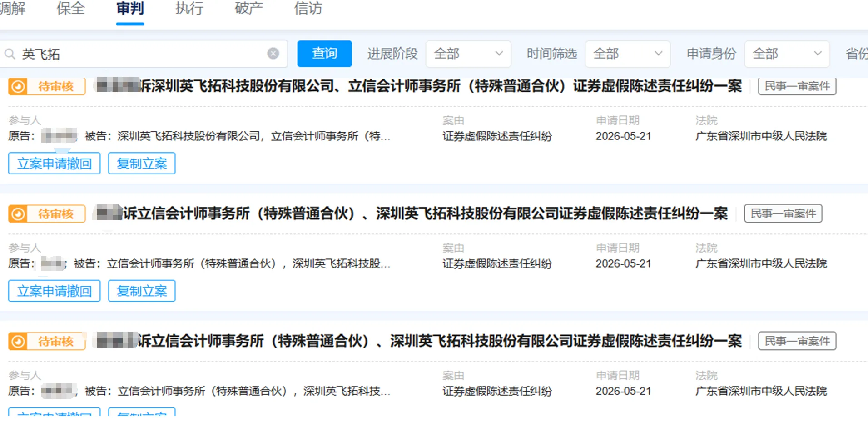Click 复制立案 for the first case
Screen dimensions: 868x422
tap(142, 163)
